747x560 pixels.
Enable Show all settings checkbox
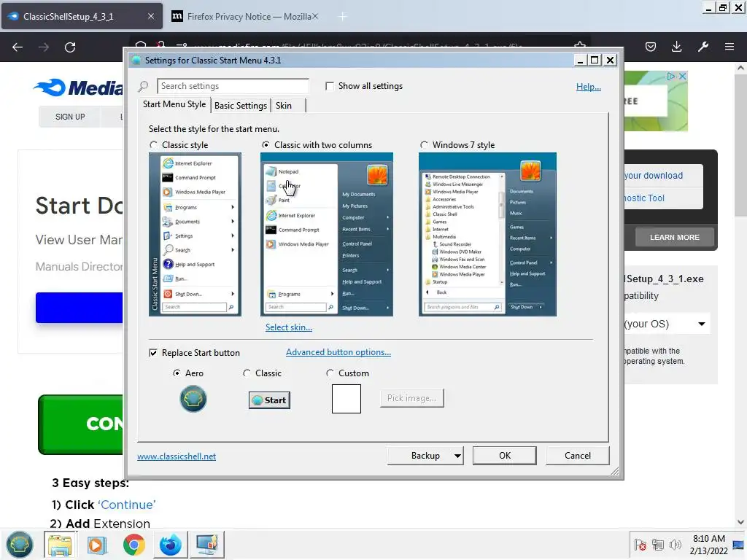[x=329, y=86]
